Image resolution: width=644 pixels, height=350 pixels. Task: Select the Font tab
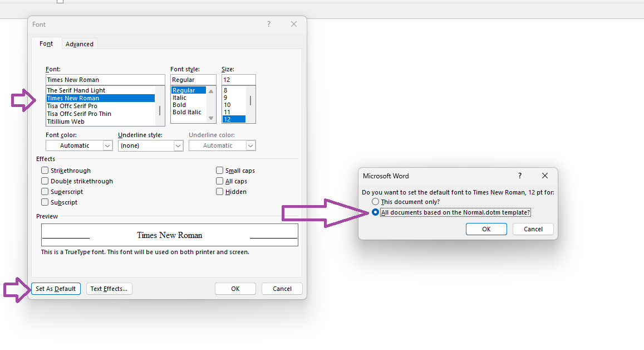point(46,43)
